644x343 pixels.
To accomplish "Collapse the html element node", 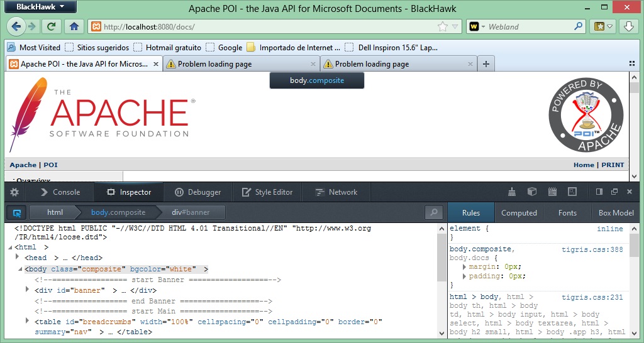I will [x=10, y=248].
